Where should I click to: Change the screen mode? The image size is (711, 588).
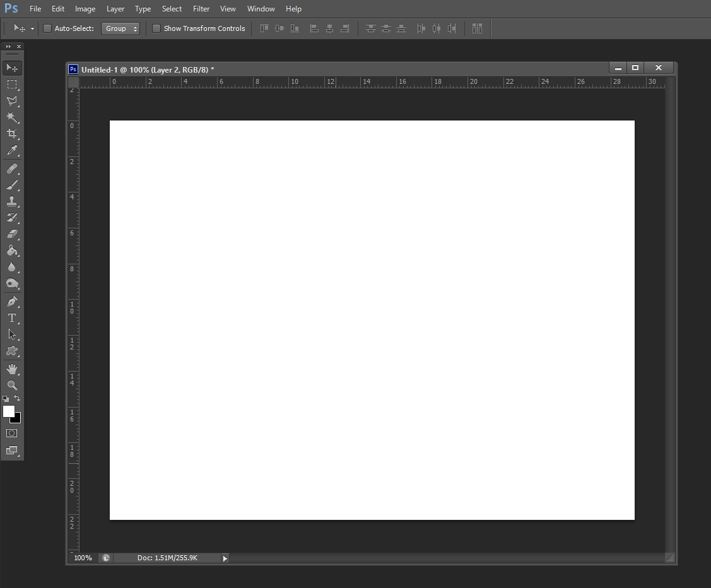coord(12,450)
